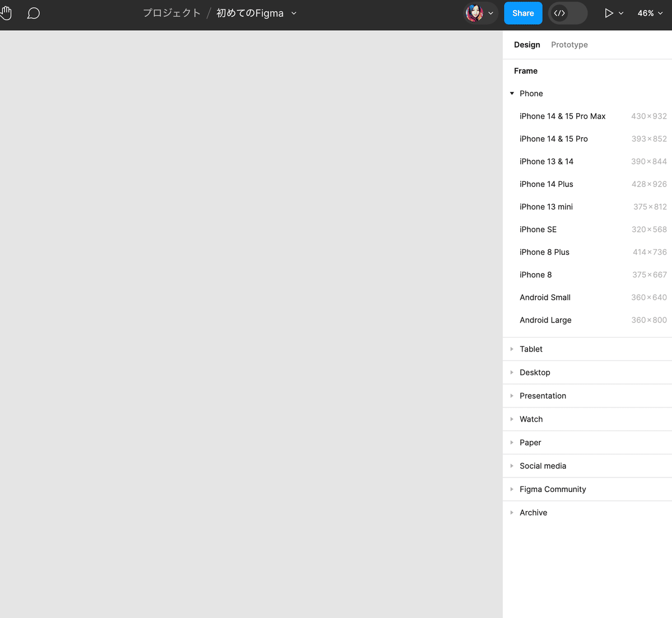Open presentation options chevron beside play

point(621,13)
